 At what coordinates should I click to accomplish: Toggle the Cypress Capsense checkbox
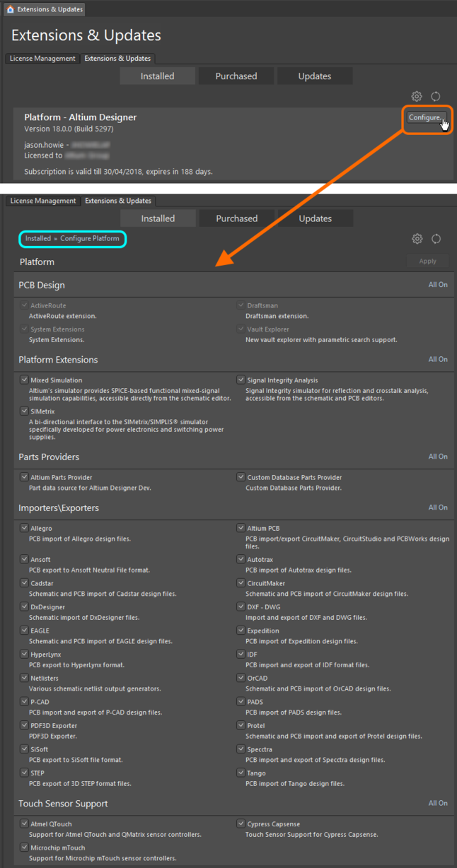click(x=241, y=823)
